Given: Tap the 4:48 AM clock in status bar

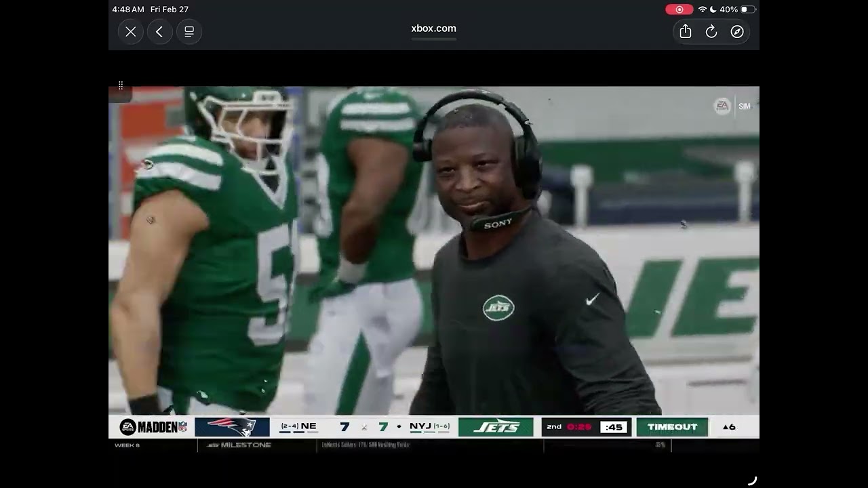Looking at the screenshot, I should point(128,9).
